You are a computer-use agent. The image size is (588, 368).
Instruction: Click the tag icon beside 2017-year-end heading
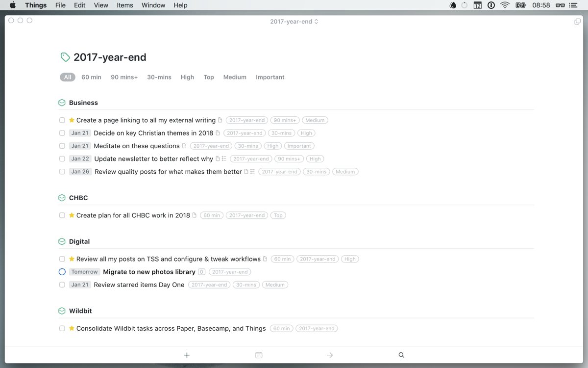(x=65, y=57)
